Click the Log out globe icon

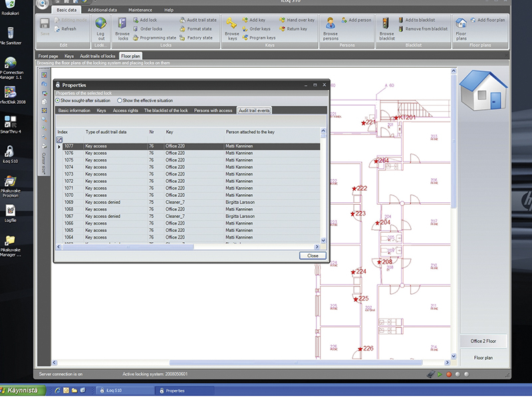[x=100, y=23]
